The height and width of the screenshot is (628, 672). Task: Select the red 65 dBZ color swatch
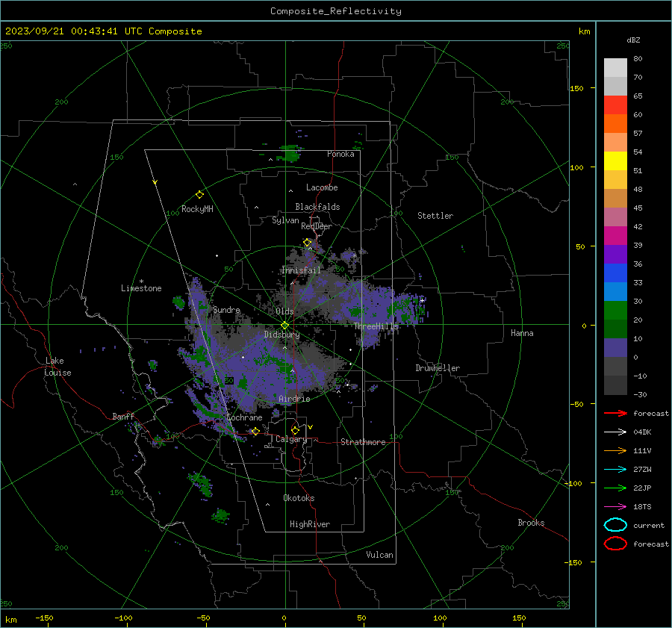615,105
